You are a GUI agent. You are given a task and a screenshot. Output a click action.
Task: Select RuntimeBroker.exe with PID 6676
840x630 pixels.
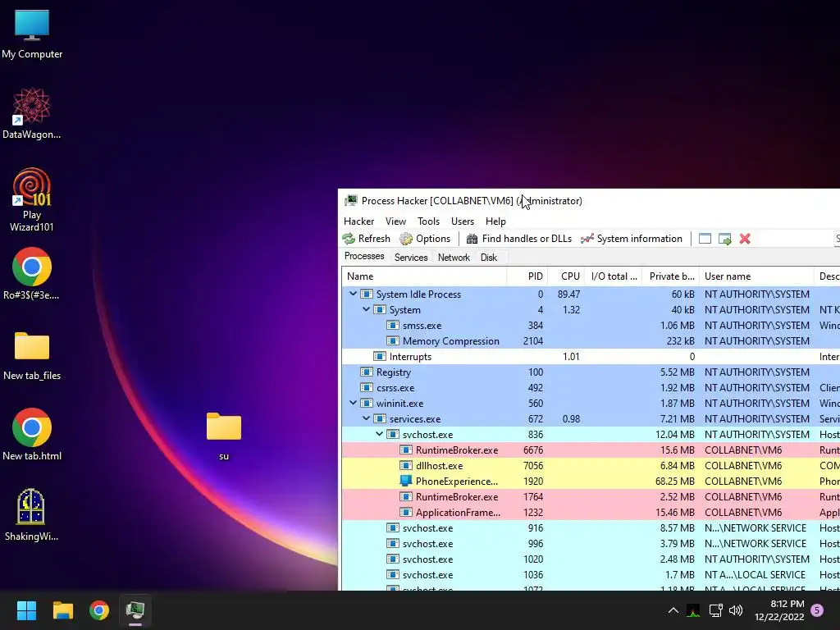591,450
